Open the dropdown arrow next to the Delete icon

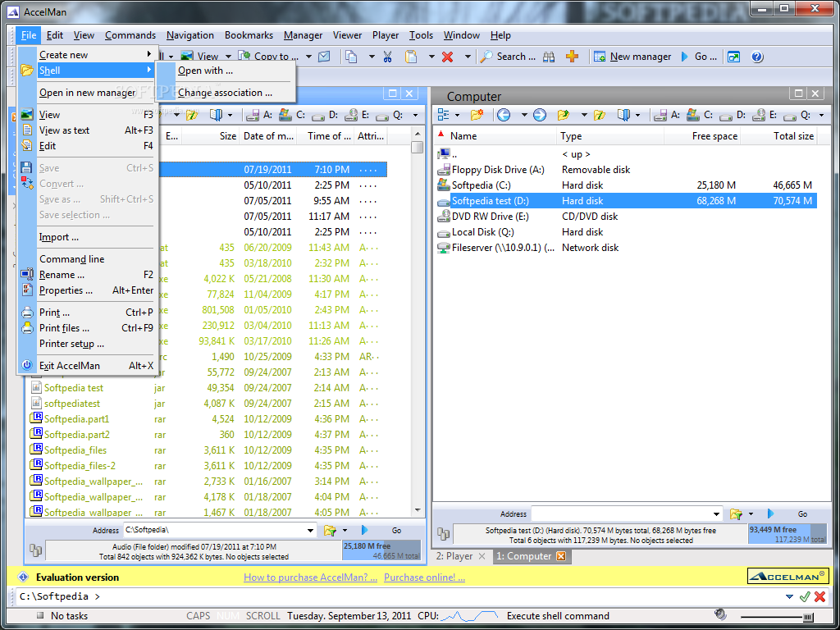[x=467, y=57]
